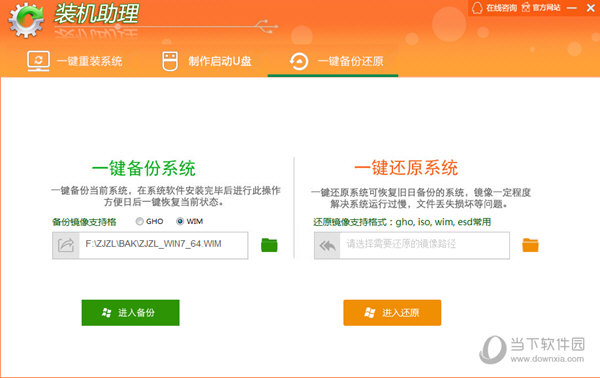600x378 pixels.
Task: Click the share arrow icon beside backup path
Action: click(x=66, y=245)
